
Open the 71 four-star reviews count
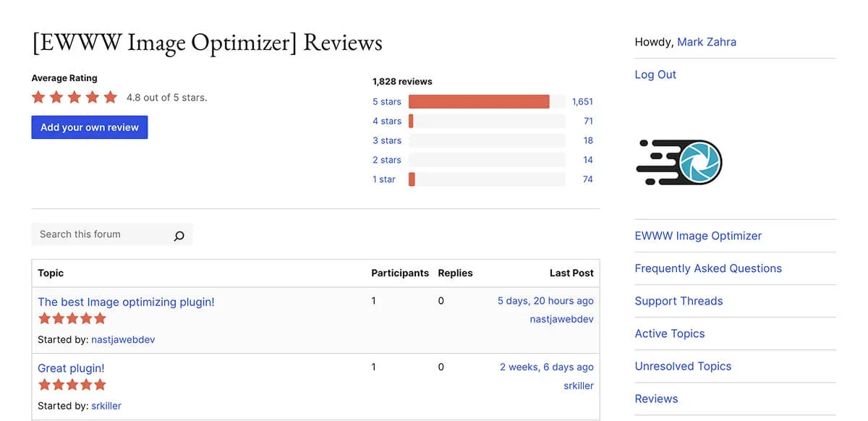[588, 122]
